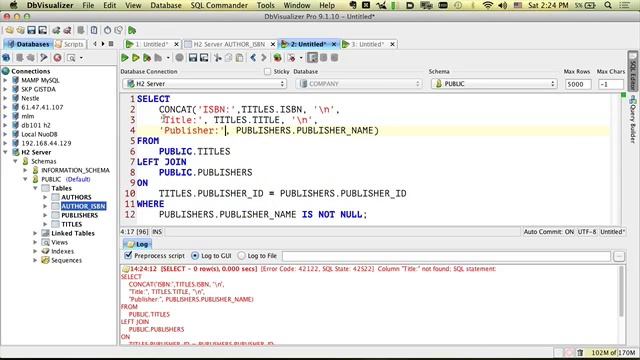Click the Max Chars input field
The width and height of the screenshot is (640, 360).
click(x=611, y=84)
